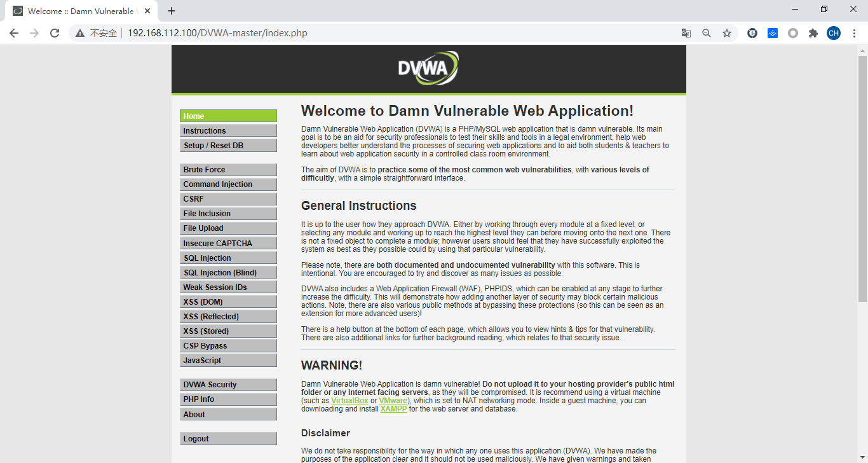Click the zoom magnifier icon in address bar
868x463 pixels.
tap(707, 33)
